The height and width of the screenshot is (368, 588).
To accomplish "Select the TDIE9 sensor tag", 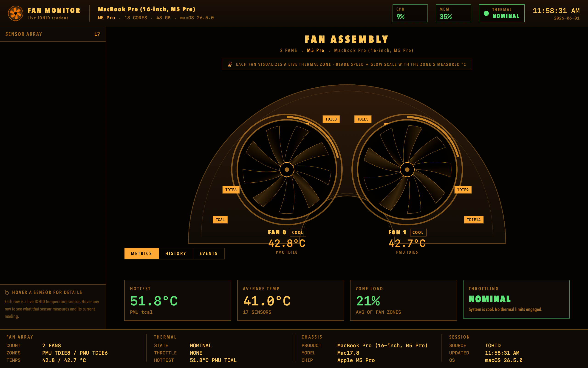I will click(463, 190).
